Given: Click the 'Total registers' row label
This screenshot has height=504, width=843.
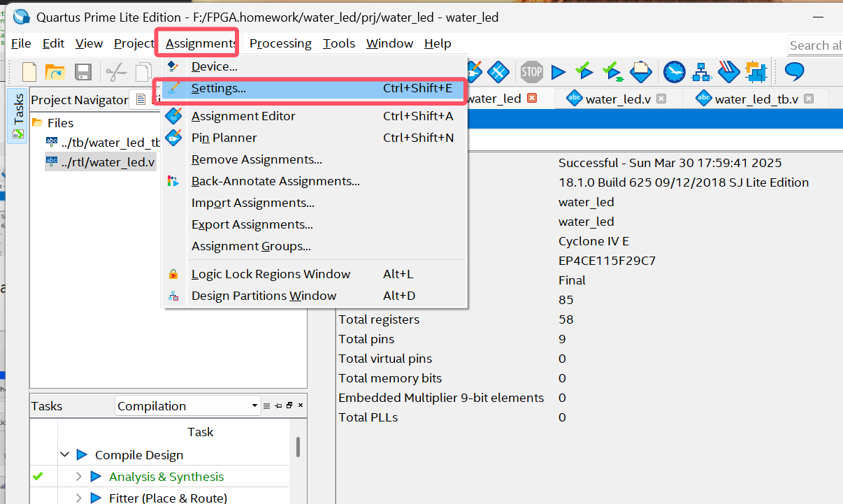Looking at the screenshot, I should click(379, 319).
